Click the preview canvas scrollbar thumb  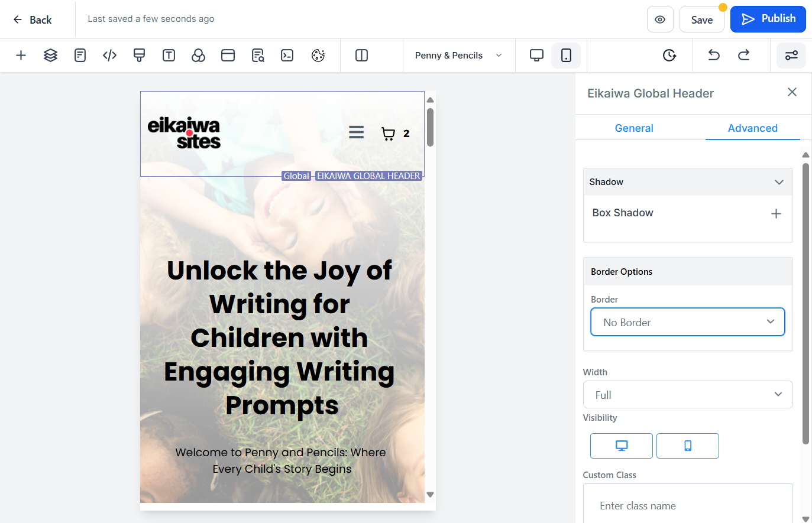(431, 127)
